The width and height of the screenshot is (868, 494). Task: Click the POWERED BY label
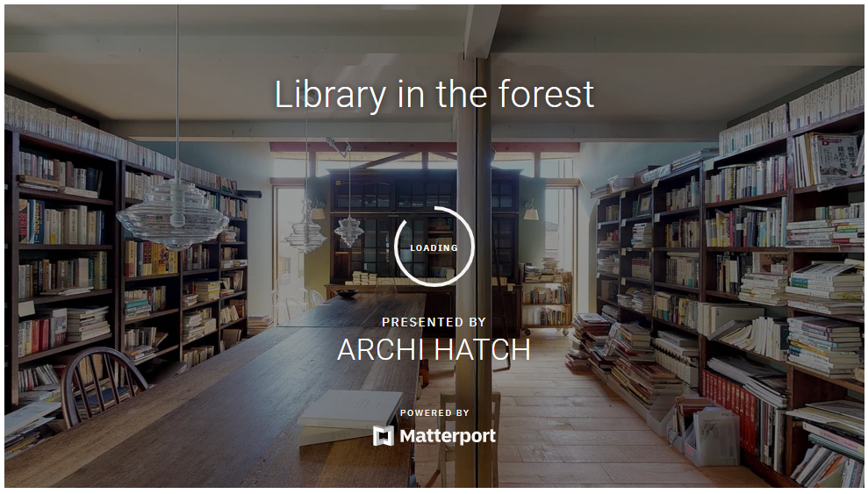[x=434, y=412]
